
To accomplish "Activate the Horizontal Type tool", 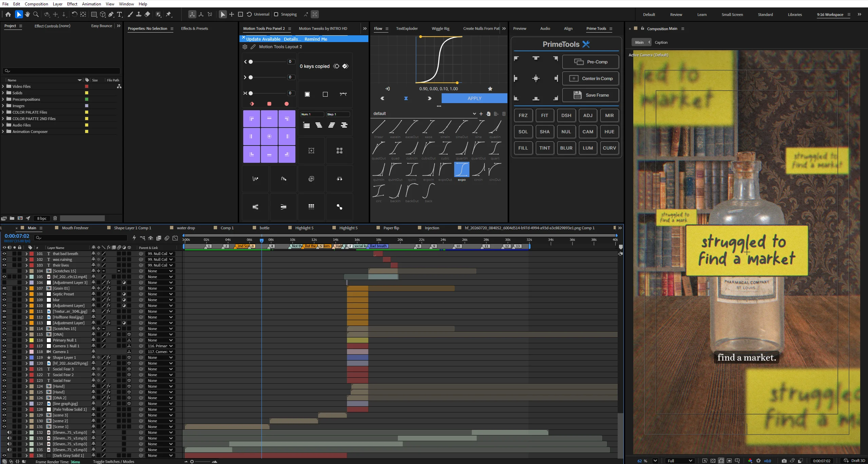I will pos(120,14).
